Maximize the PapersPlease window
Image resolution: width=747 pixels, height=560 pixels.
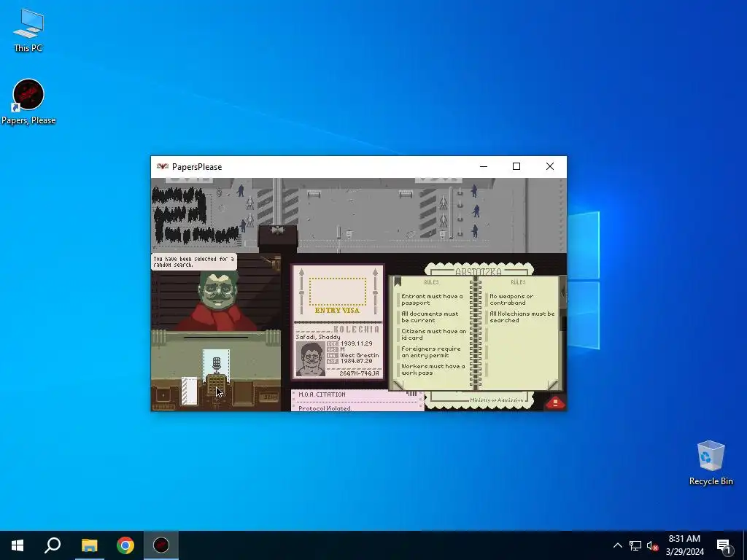[516, 167]
